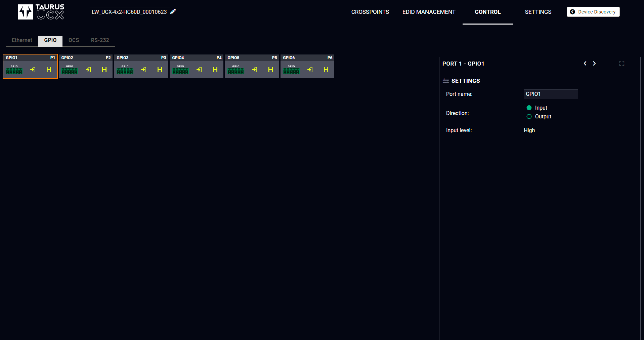Click GPIO5 connector icon
Screen dimensions: 644x340
coord(236,69)
